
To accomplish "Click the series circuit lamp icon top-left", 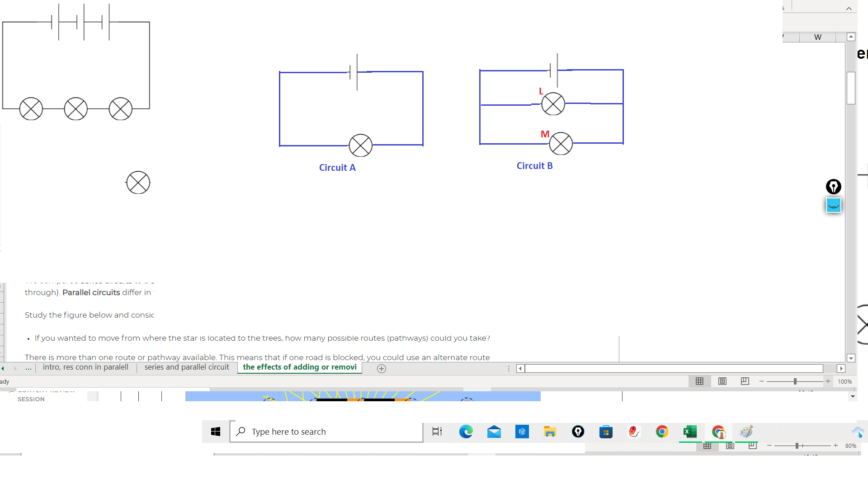I will coord(30,109).
